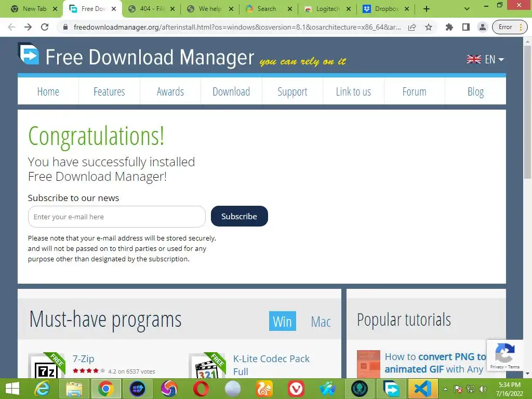Viewport: 532px width, 399px height.
Task: Click the Action Center flag tray icon
Action: (x=458, y=389)
